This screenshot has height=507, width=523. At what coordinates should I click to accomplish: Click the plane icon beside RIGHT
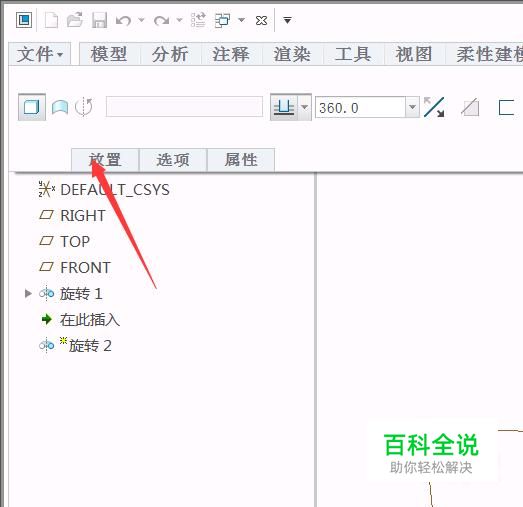tap(46, 215)
